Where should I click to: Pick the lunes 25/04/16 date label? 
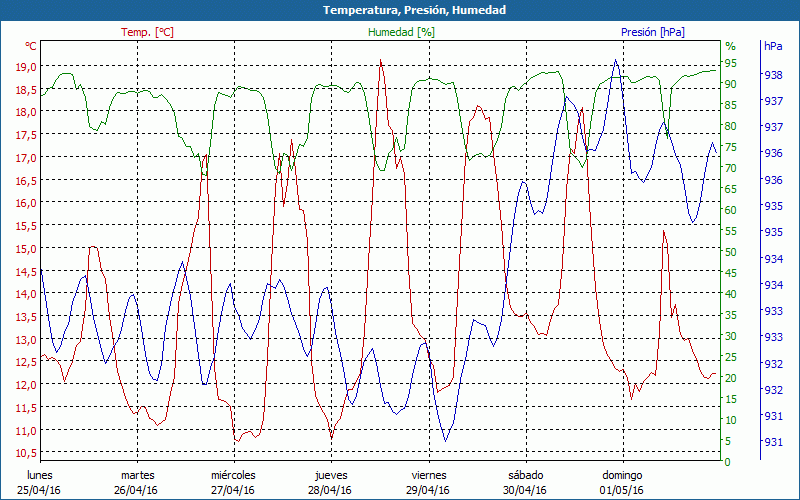tap(40, 482)
